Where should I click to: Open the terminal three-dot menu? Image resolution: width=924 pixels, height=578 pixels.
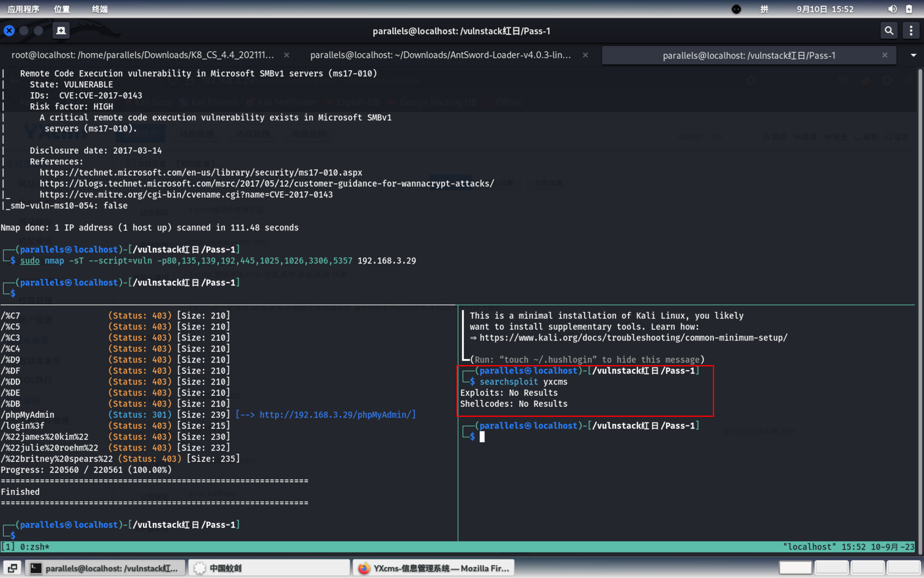pos(911,31)
